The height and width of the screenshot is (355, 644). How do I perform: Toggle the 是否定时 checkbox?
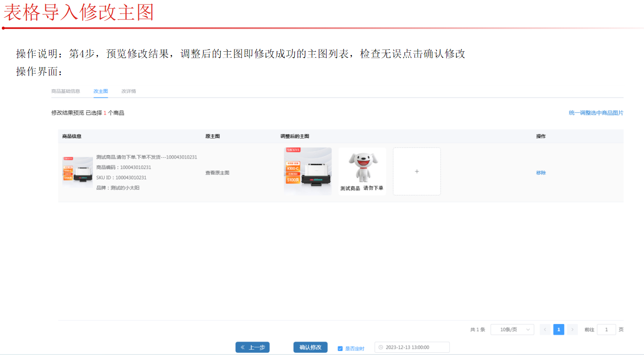point(340,349)
